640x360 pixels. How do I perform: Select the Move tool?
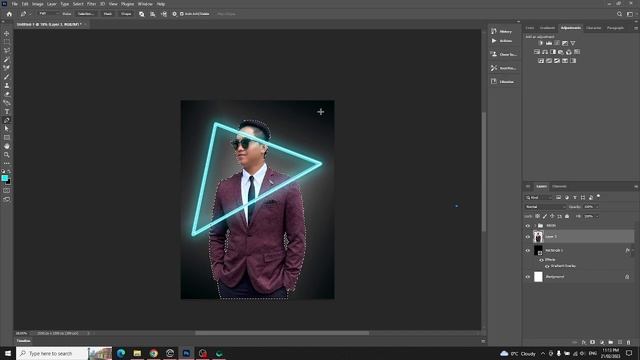[x=7, y=33]
